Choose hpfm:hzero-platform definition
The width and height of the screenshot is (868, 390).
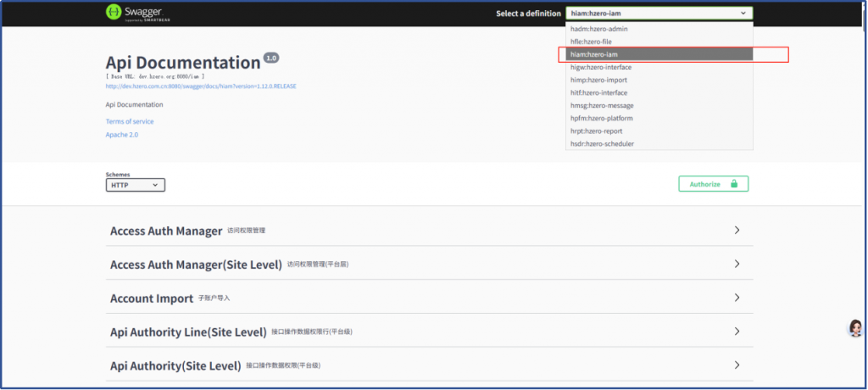coord(602,118)
